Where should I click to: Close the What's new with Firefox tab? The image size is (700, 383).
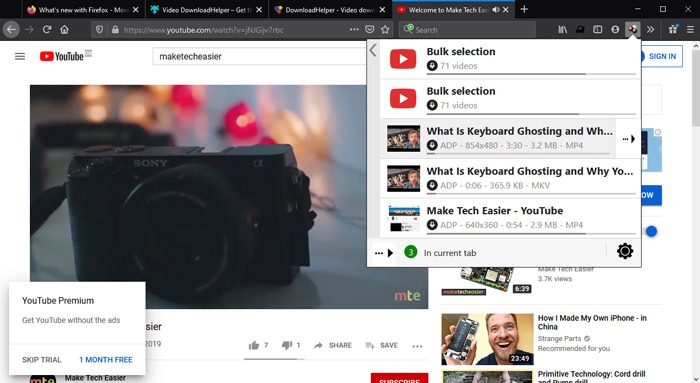point(136,9)
